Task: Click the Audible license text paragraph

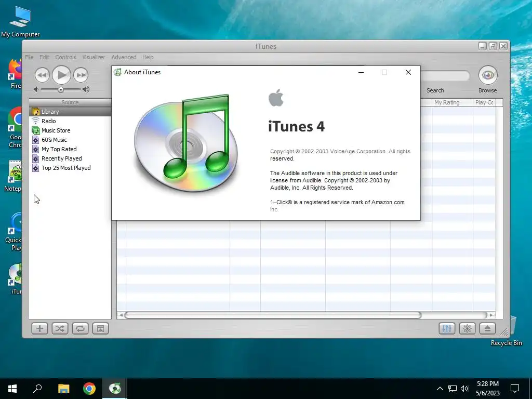Action: (x=334, y=180)
